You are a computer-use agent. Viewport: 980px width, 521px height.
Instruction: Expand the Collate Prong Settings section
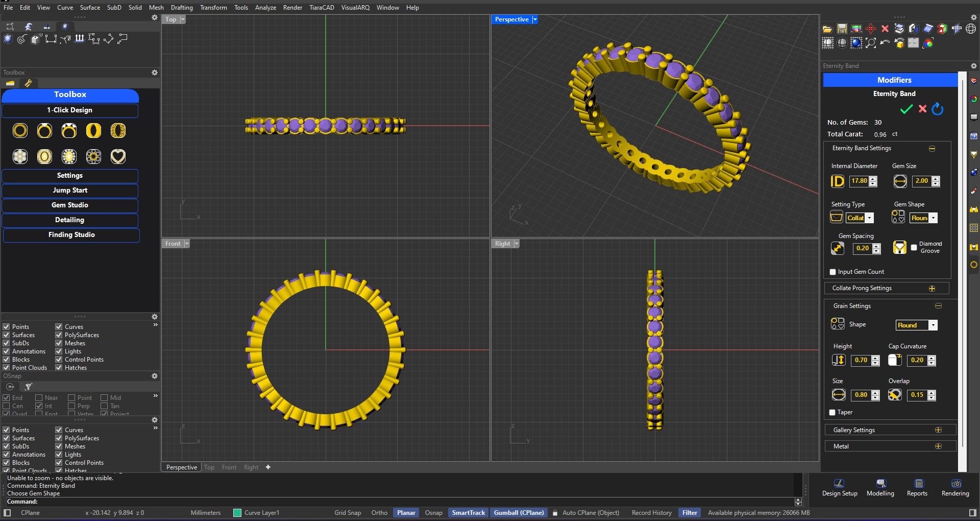click(932, 289)
